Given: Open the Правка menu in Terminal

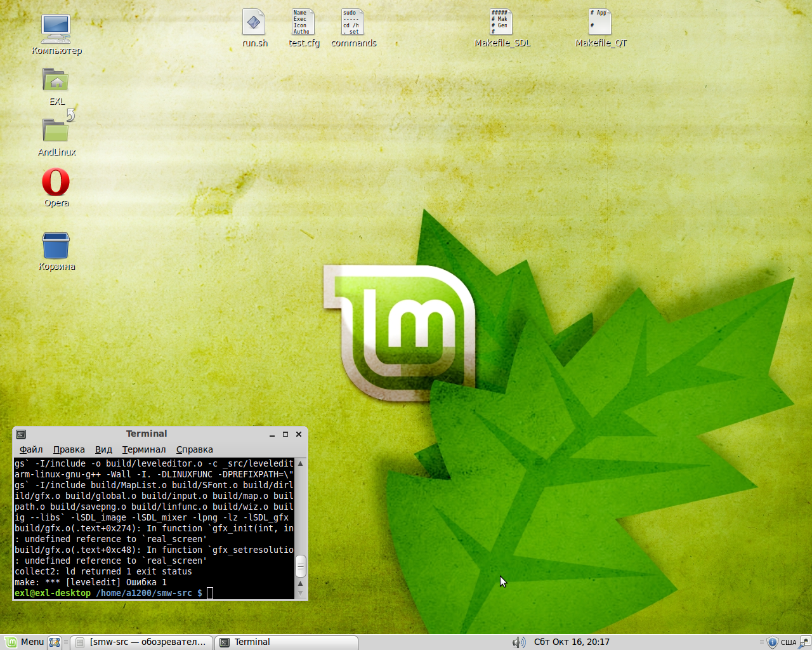Looking at the screenshot, I should (x=69, y=449).
